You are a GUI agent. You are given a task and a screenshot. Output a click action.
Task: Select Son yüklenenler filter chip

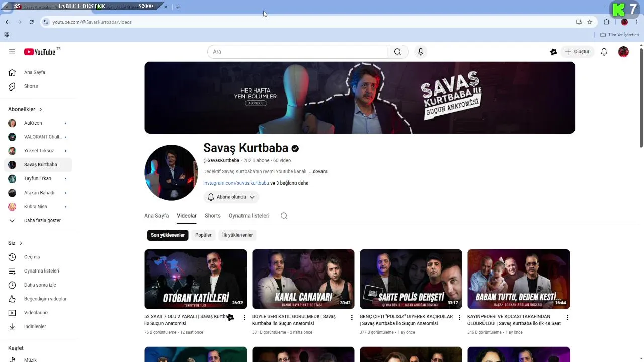(168, 235)
